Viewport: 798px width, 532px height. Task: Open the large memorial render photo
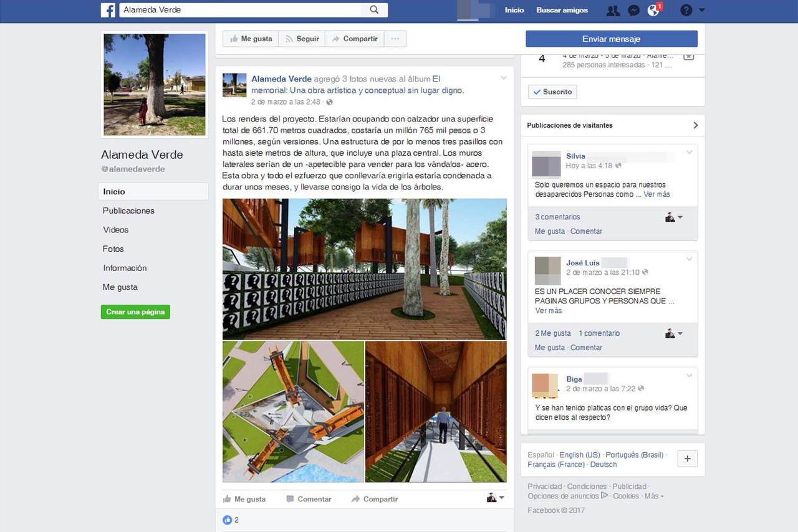pyautogui.click(x=364, y=268)
